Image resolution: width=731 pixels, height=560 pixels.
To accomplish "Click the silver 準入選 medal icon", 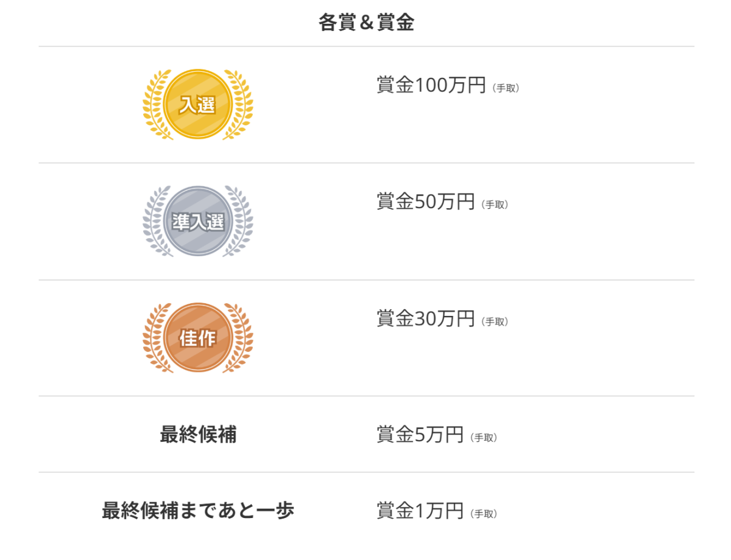I will [x=198, y=222].
